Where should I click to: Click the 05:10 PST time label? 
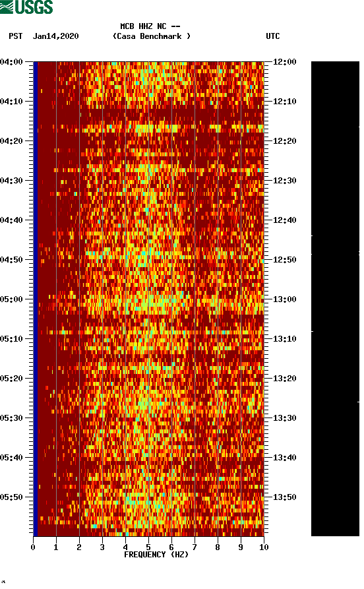(x=11, y=339)
